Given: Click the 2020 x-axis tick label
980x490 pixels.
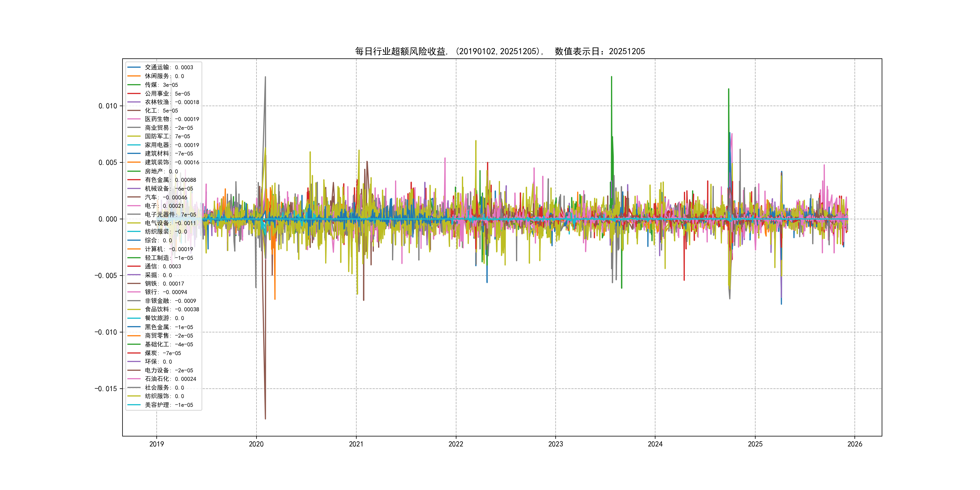Looking at the screenshot, I should click(x=256, y=444).
